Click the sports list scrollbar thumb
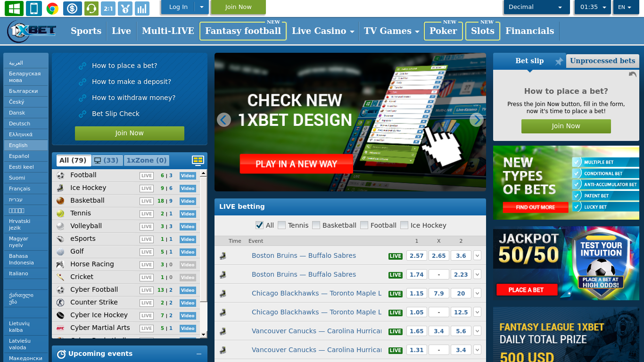 pos(204,239)
